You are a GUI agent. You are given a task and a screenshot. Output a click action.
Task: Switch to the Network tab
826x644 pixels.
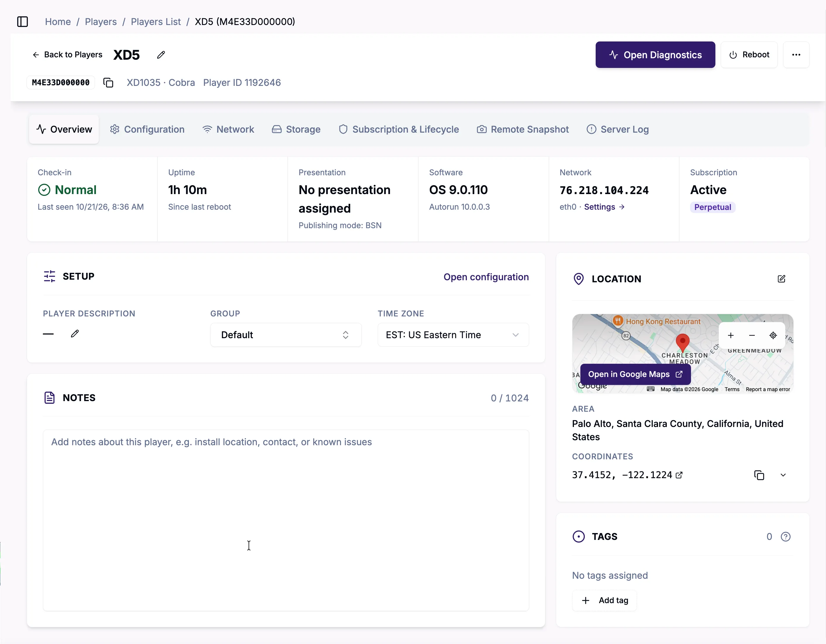click(x=228, y=129)
